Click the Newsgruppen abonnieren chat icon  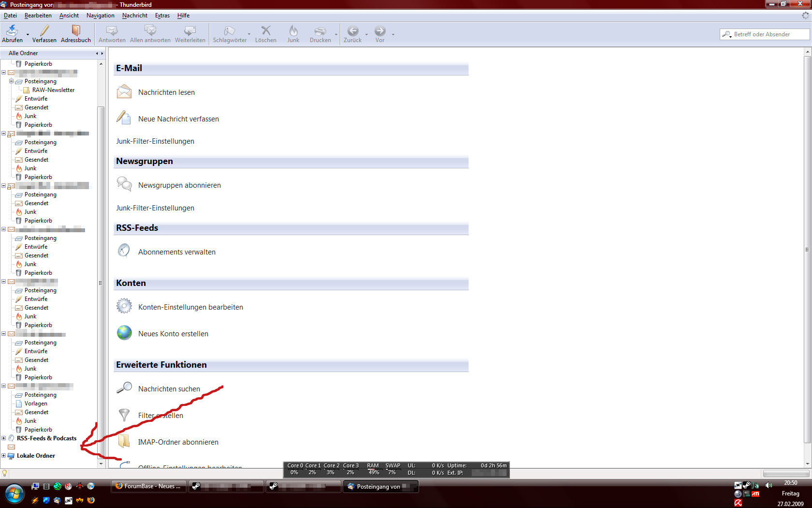tap(124, 184)
